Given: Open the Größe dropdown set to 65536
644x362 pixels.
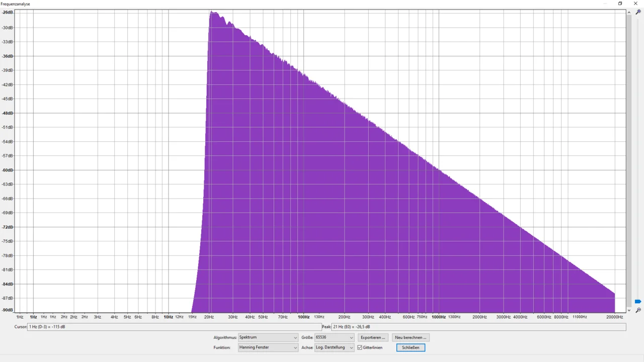Looking at the screenshot, I should click(334, 337).
